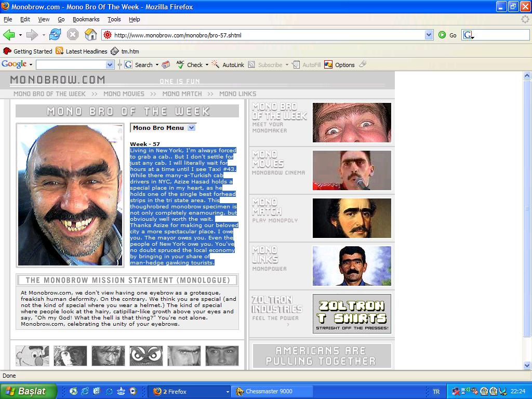532x399 pixels.
Task: Open the Mono Movies microphone thumbnail
Action: pyautogui.click(x=352, y=170)
